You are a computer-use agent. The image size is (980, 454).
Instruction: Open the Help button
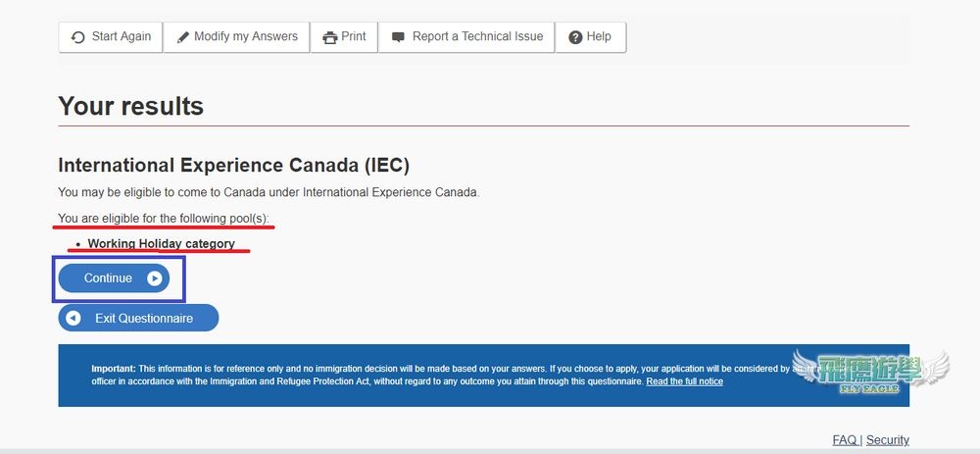pyautogui.click(x=591, y=37)
